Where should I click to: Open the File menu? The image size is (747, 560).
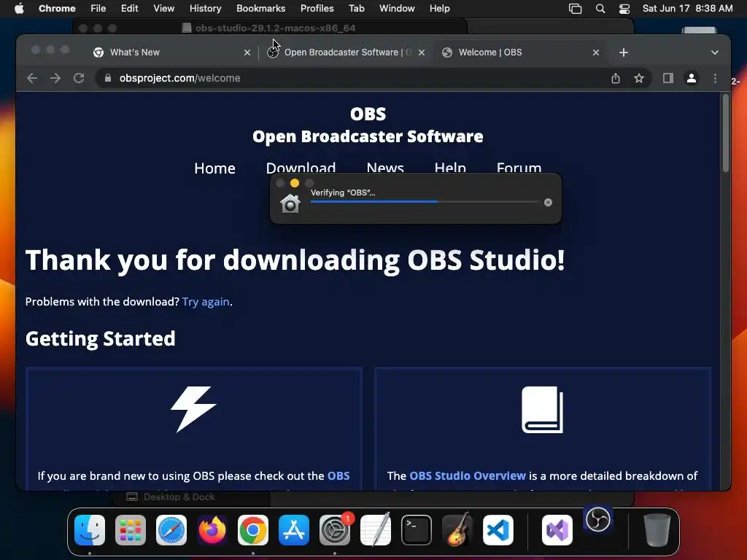(98, 9)
